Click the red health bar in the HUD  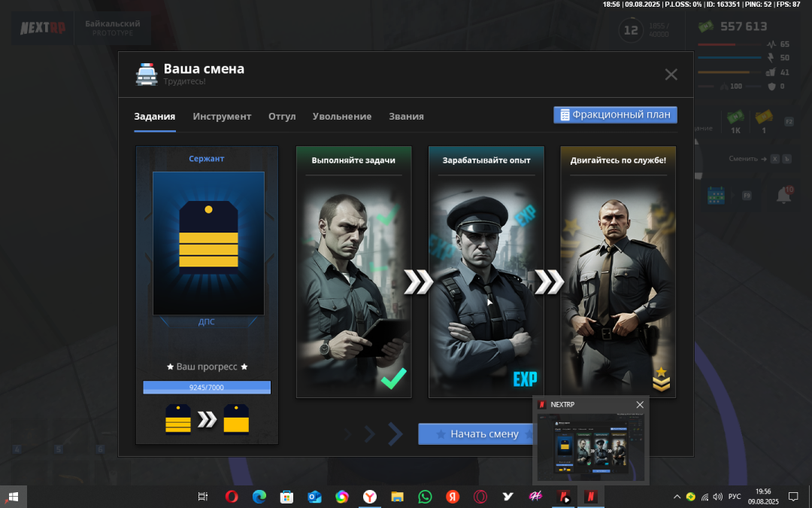point(730,44)
